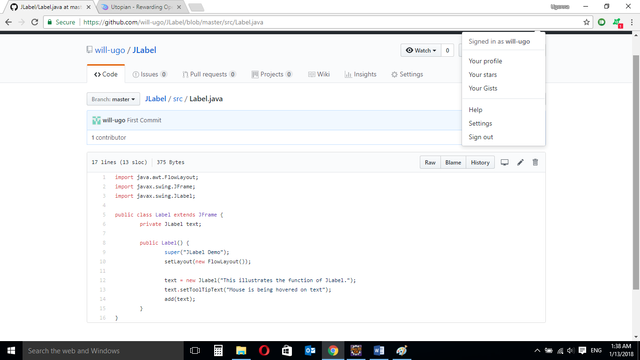
Task: Close the Utopian browser tab
Action: [x=179, y=7]
